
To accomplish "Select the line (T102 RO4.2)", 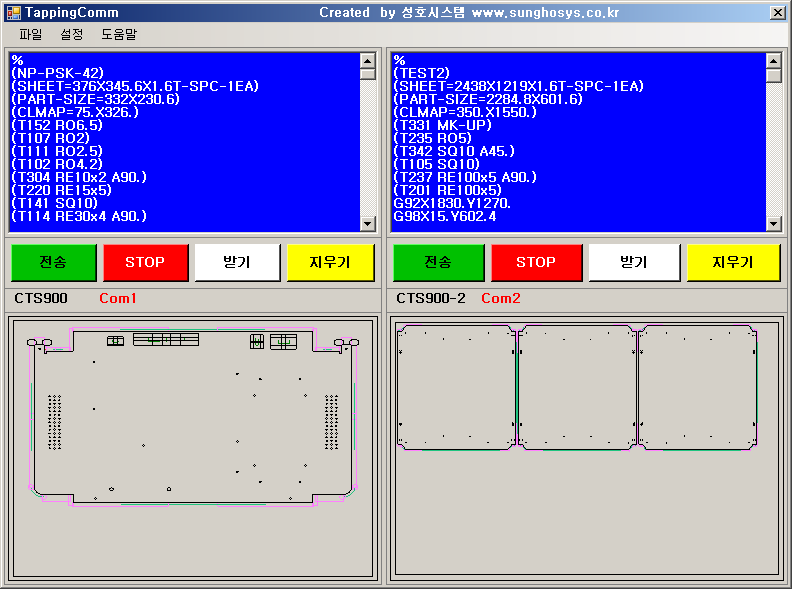I will click(x=57, y=164).
